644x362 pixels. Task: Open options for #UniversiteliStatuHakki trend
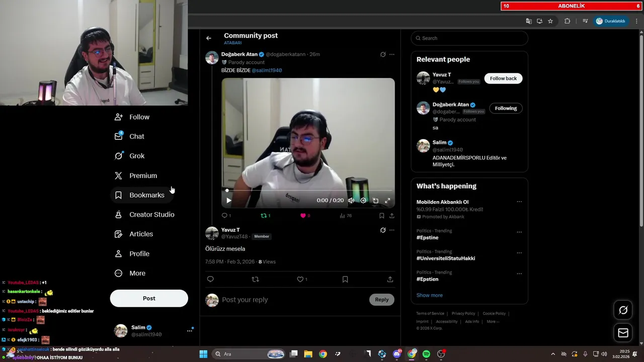click(519, 252)
